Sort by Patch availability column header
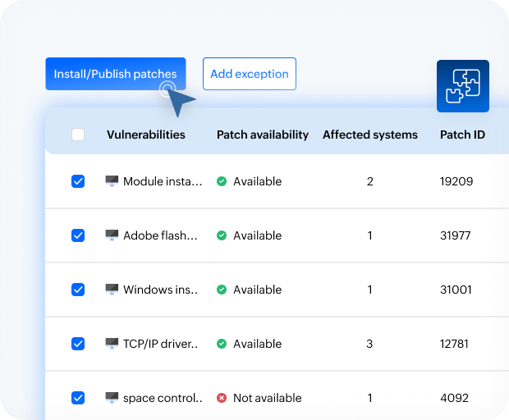509x420 pixels. (x=263, y=135)
